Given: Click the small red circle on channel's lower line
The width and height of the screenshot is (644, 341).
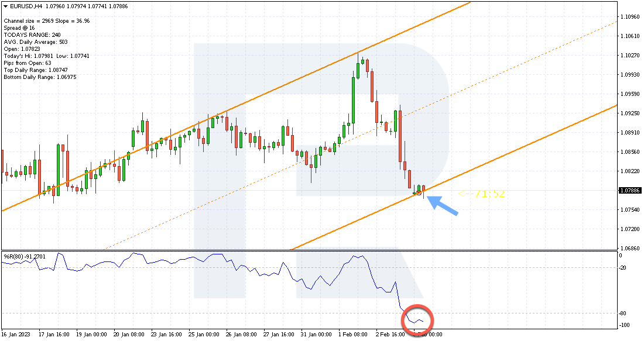Looking at the screenshot, I should point(419,192).
